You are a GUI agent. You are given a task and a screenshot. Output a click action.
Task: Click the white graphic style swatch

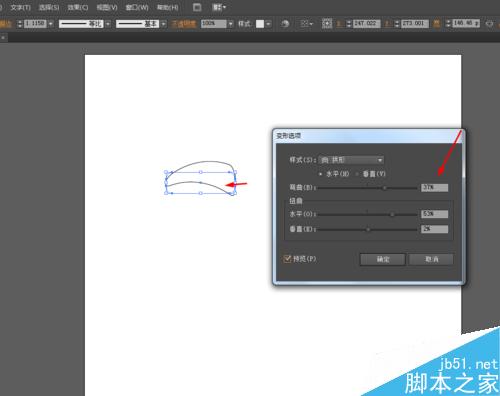click(260, 24)
